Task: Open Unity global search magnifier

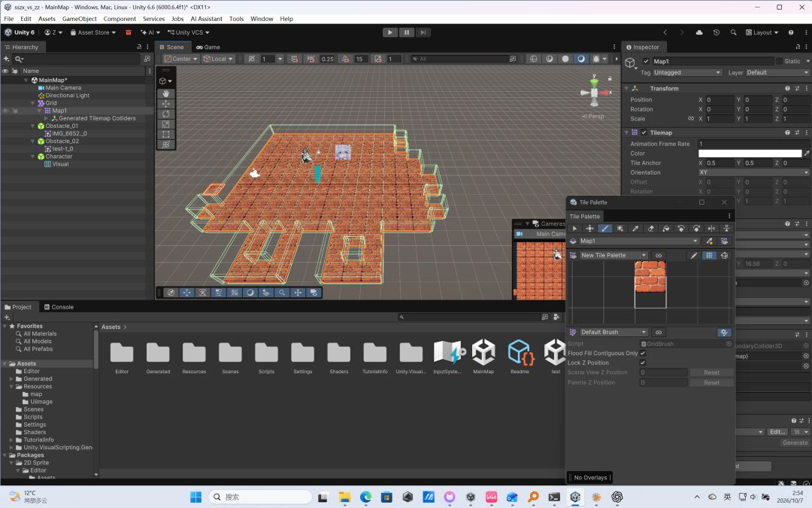Action: [733, 32]
